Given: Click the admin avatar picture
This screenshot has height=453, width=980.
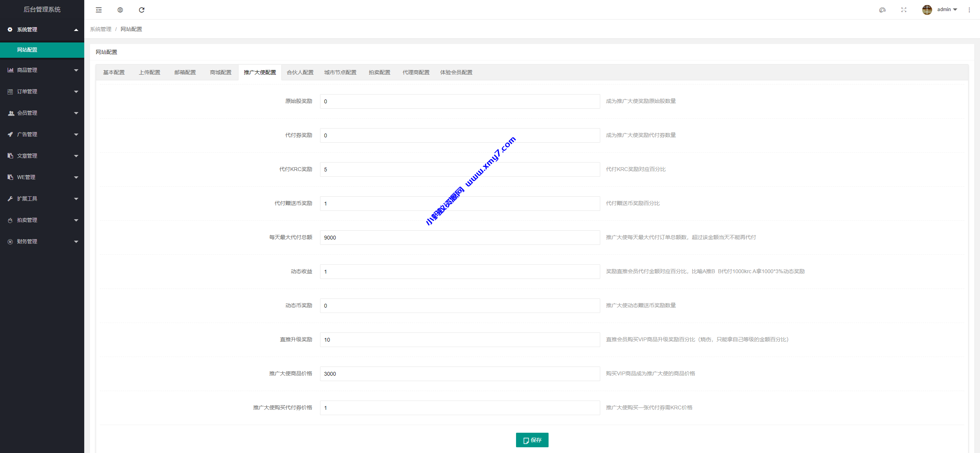Looking at the screenshot, I should (927, 10).
